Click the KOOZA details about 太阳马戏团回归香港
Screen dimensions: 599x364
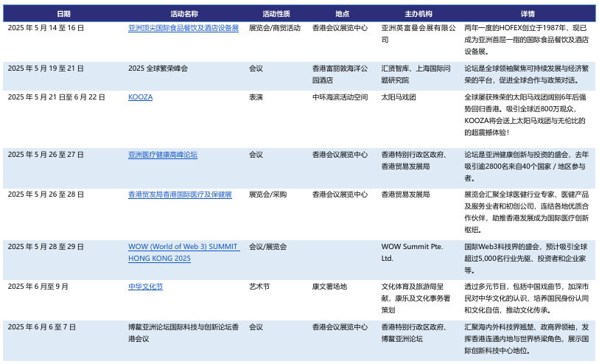pos(525,115)
